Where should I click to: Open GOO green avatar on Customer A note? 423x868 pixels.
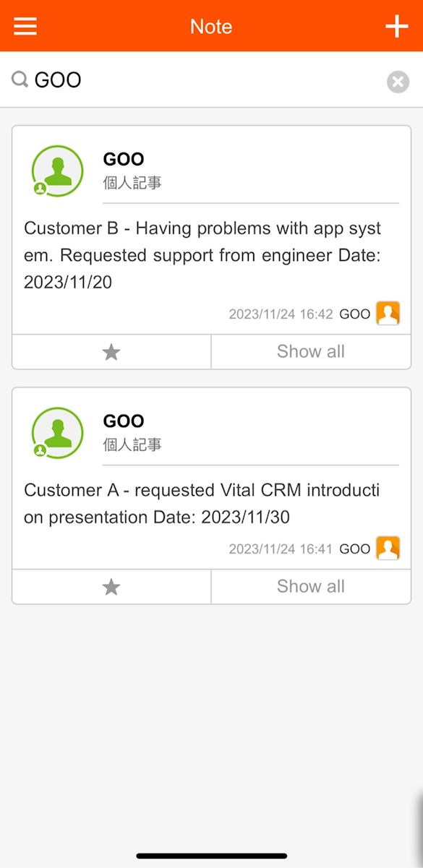[x=57, y=433]
